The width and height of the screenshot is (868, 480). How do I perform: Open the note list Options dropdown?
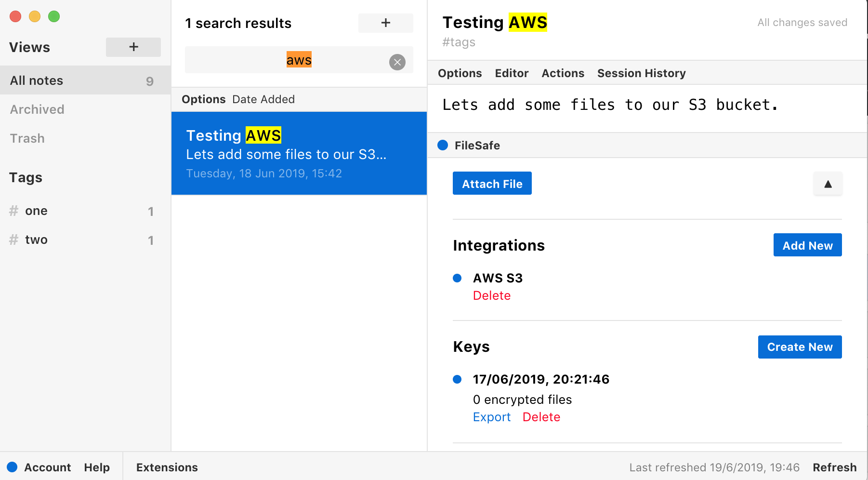(203, 99)
